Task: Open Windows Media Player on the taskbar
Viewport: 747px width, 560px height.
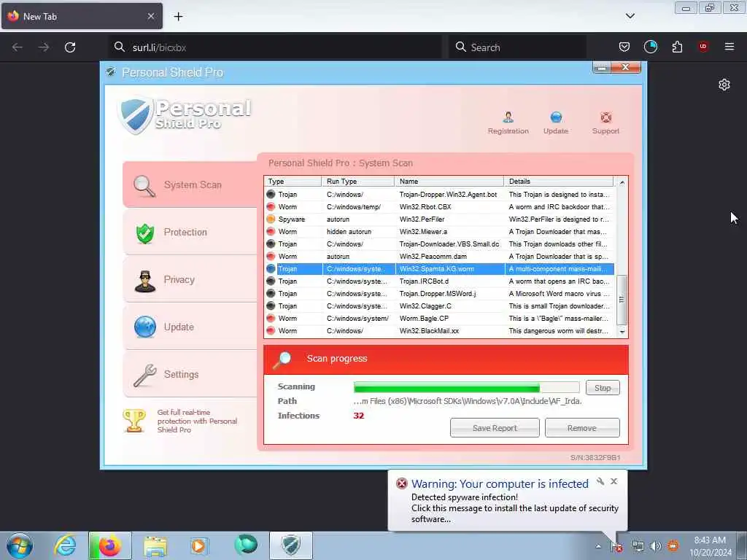Action: click(198, 545)
